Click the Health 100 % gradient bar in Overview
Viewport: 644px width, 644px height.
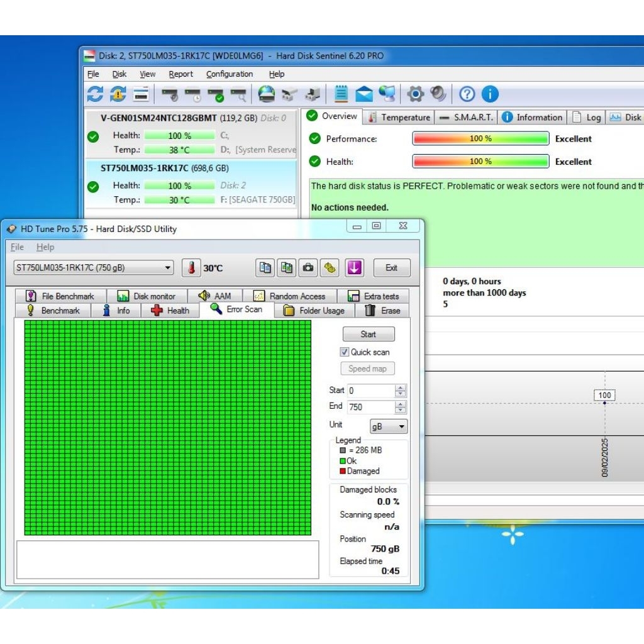coord(480,162)
